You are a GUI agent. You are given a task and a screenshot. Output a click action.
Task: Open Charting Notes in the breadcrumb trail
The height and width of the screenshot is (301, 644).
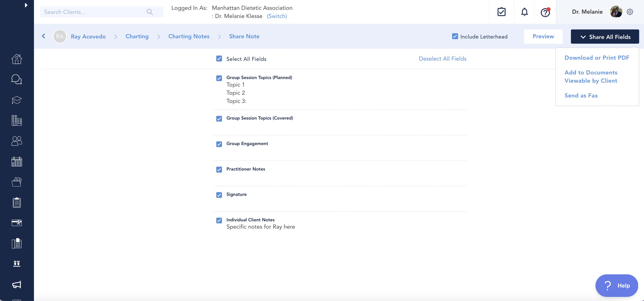coord(189,36)
